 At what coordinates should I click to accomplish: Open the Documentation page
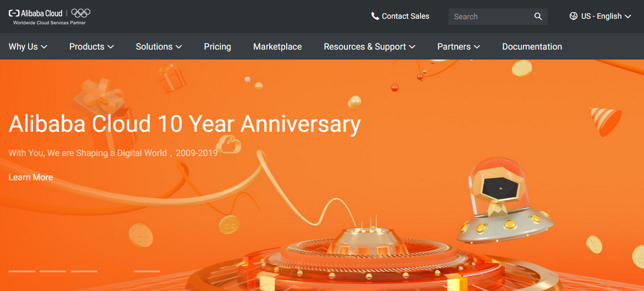532,47
